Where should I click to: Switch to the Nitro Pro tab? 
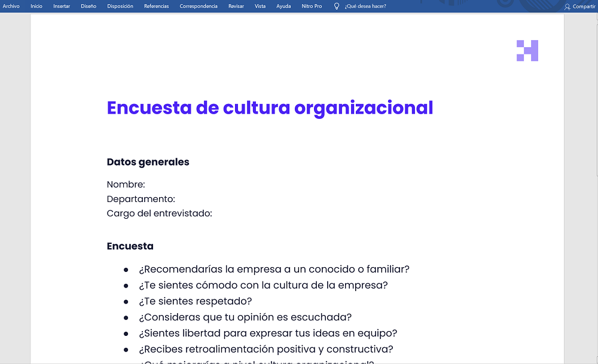(312, 6)
